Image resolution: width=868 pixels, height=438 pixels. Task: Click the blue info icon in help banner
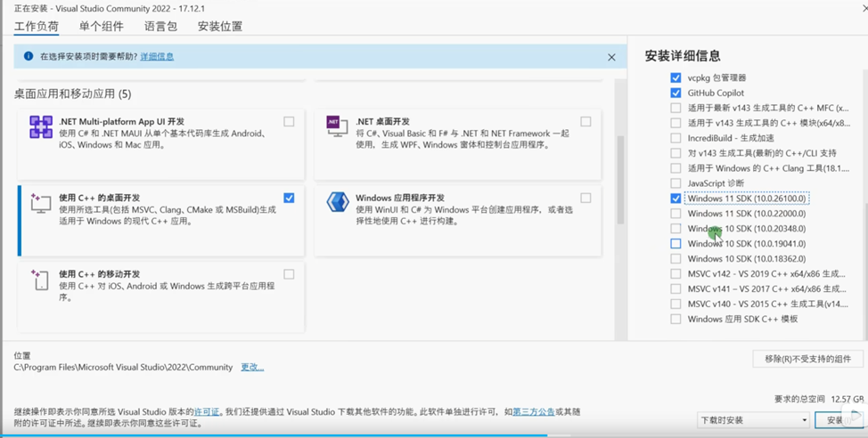[29, 56]
